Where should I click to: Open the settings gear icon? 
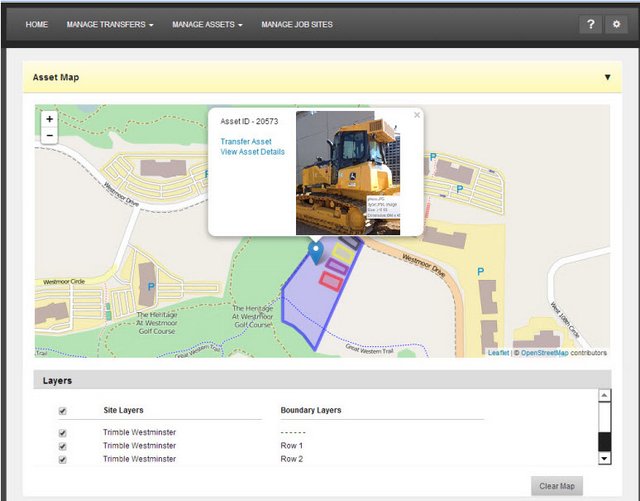616,24
